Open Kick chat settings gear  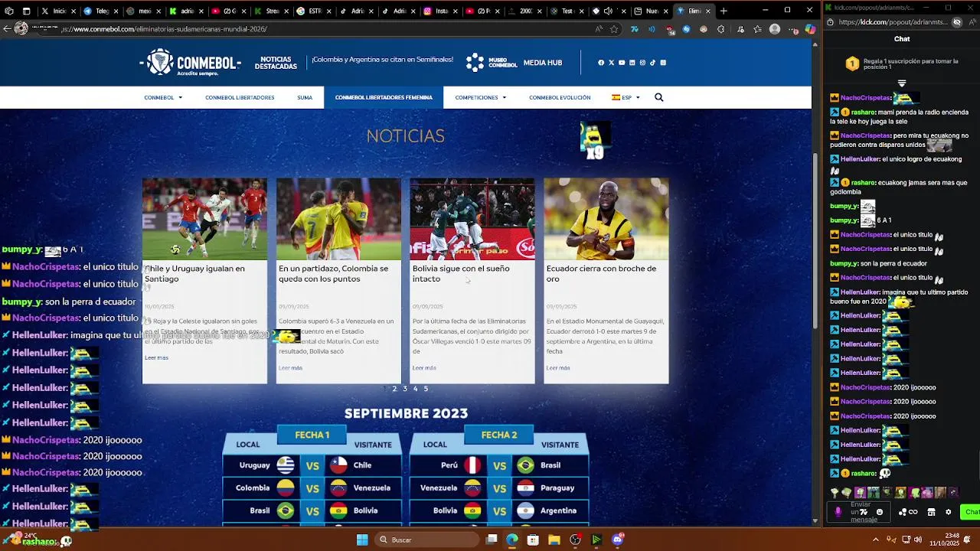point(948,512)
